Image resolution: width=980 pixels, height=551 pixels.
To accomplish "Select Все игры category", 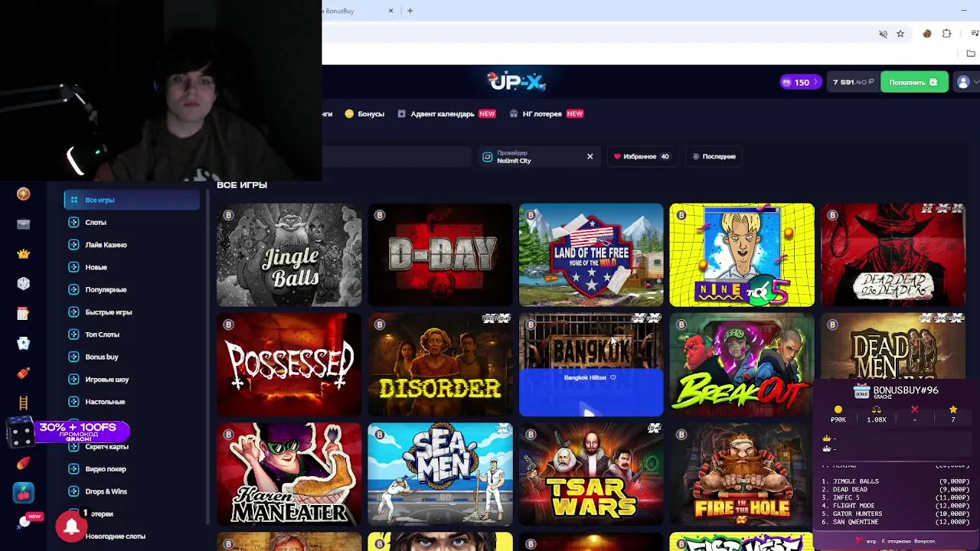I will (132, 200).
